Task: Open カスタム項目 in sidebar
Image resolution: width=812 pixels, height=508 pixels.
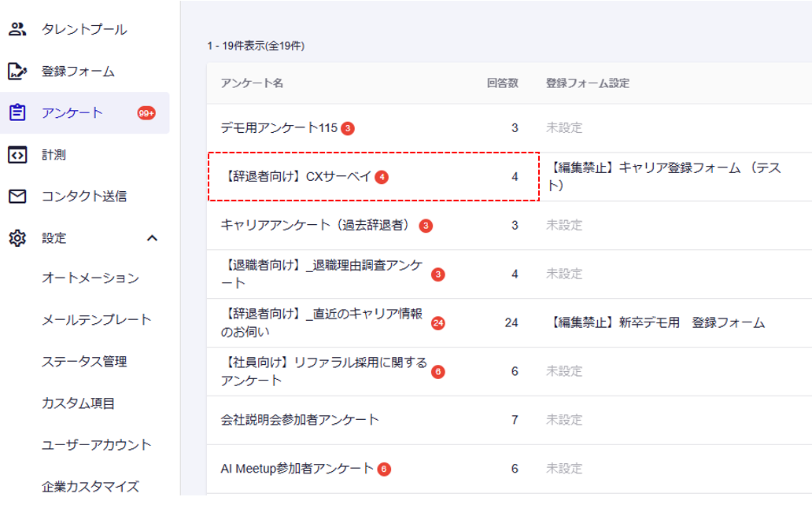Action: point(78,403)
